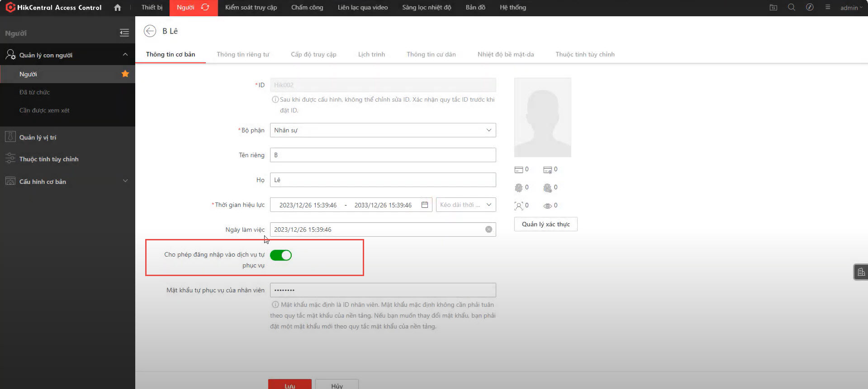Collapse Quản lý con người section

pos(125,55)
